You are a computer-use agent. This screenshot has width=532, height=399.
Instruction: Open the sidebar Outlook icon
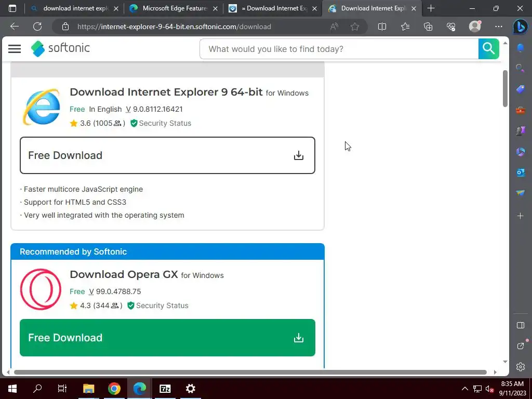coord(520,172)
